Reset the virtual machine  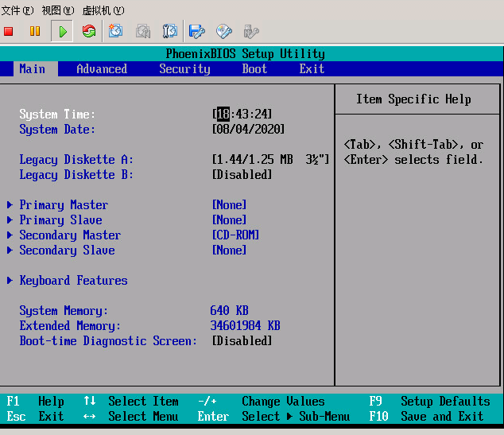(x=89, y=31)
